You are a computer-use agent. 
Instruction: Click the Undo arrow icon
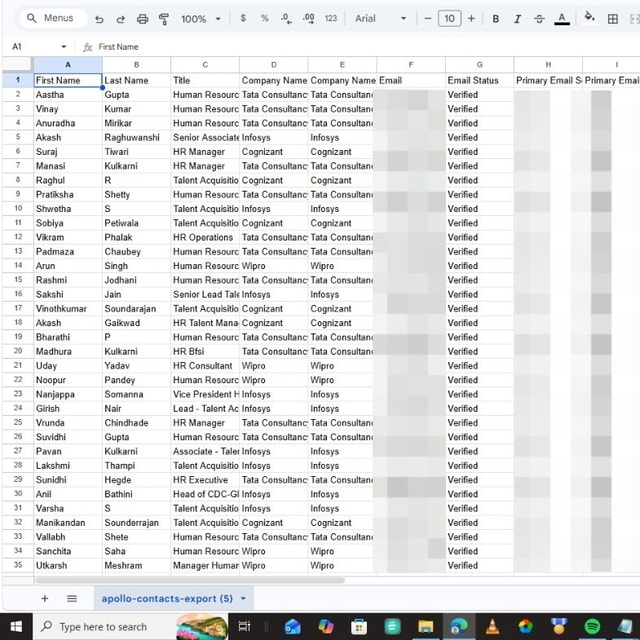pyautogui.click(x=99, y=19)
